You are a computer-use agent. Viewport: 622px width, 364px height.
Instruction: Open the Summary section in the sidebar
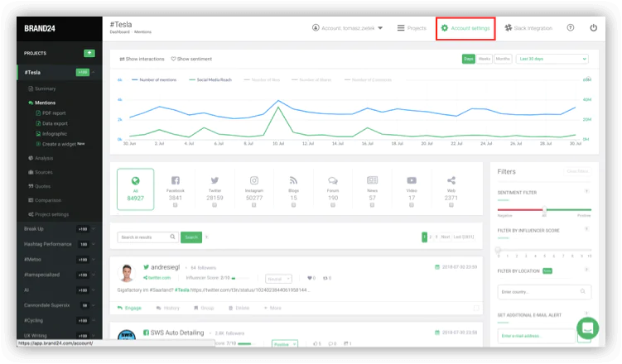[42, 89]
